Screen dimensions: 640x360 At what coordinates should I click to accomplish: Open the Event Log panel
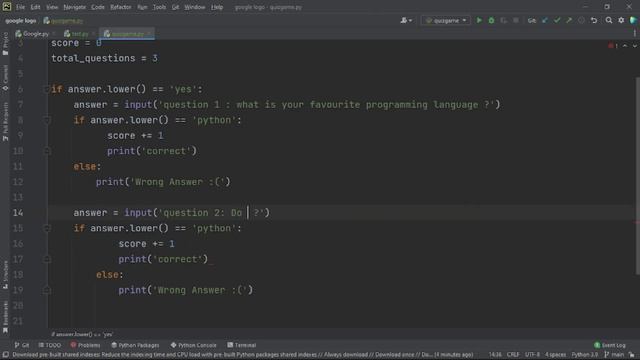(x=610, y=345)
